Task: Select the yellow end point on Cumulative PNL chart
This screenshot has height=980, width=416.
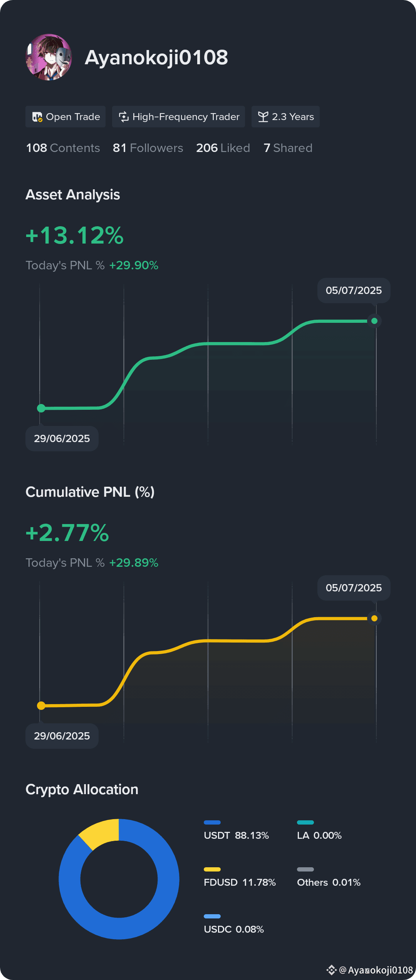Action: (374, 618)
